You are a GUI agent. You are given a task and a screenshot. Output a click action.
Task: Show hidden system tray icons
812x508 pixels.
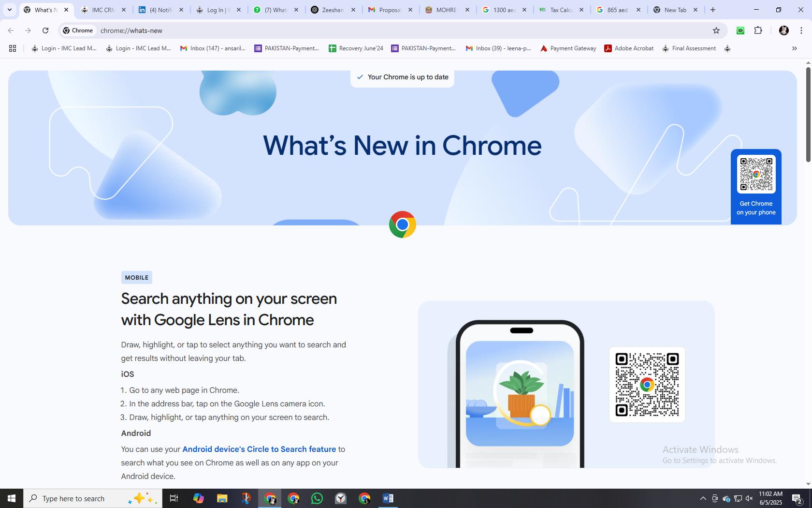[703, 498]
